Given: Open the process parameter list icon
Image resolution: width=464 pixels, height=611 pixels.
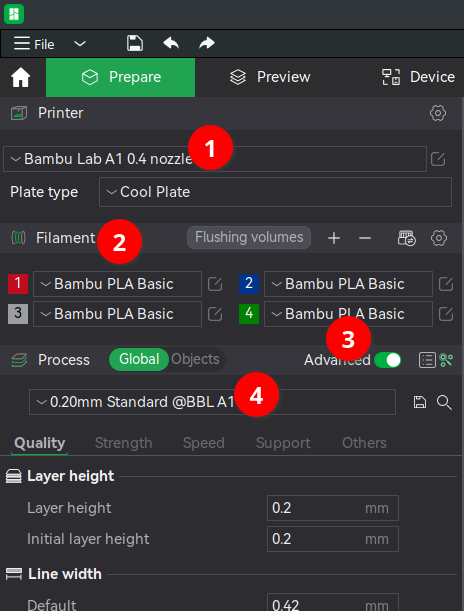Looking at the screenshot, I should tap(427, 360).
